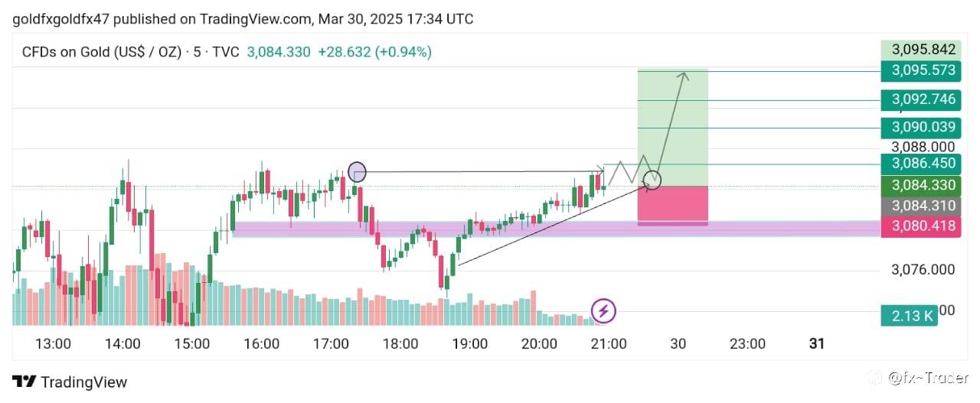Click the small circle at trendline end

(x=652, y=180)
